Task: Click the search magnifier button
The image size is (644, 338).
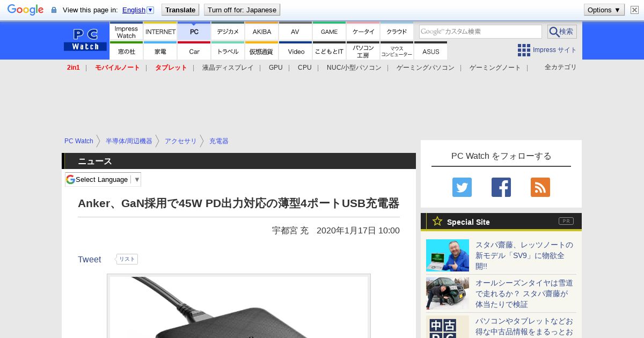Action: click(562, 32)
